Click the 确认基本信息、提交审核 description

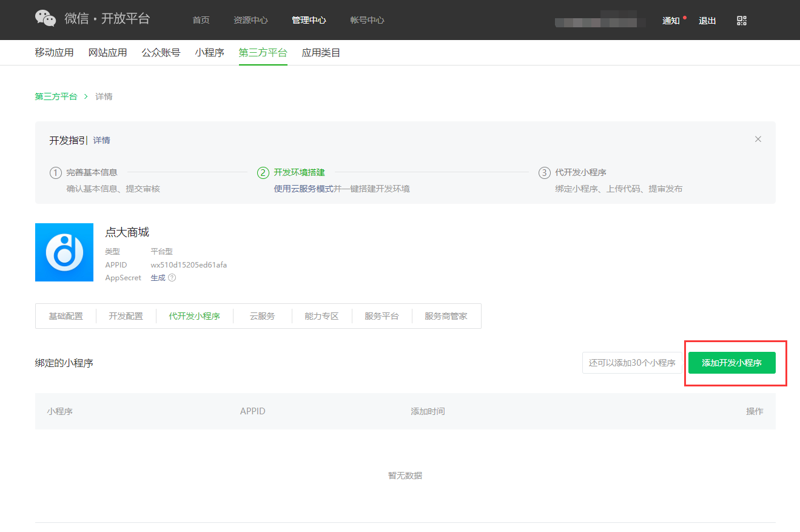113,189
